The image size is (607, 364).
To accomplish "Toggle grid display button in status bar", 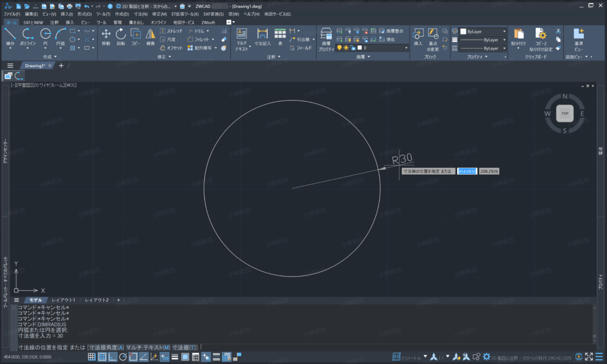I will tap(102, 357).
